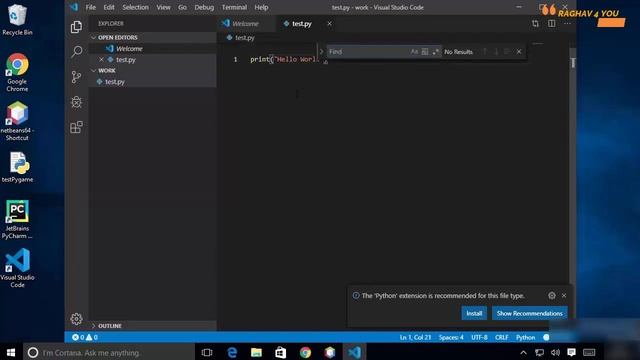Switch to the Welcome tab
Viewport: 640px width, 360px height.
[x=246, y=24]
